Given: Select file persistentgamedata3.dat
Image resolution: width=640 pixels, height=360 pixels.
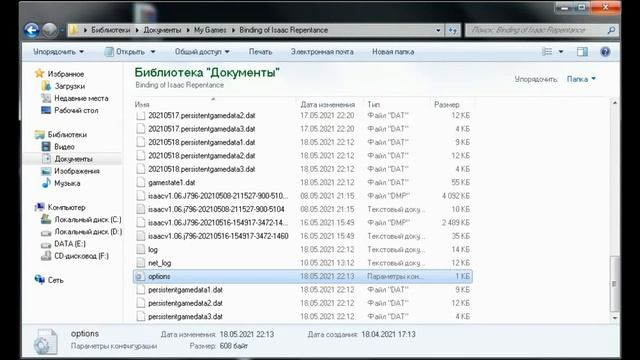Looking at the screenshot, I should pos(302,316).
